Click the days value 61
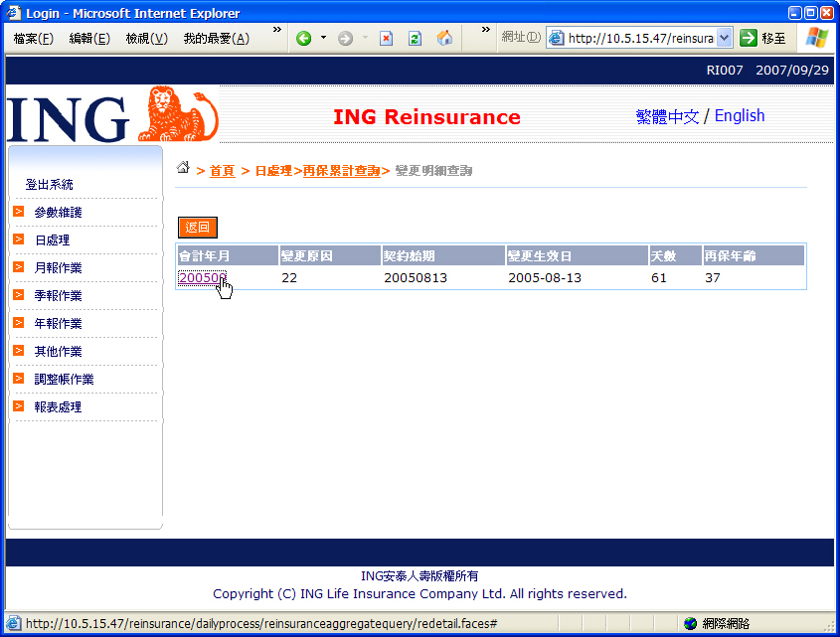 point(659,278)
